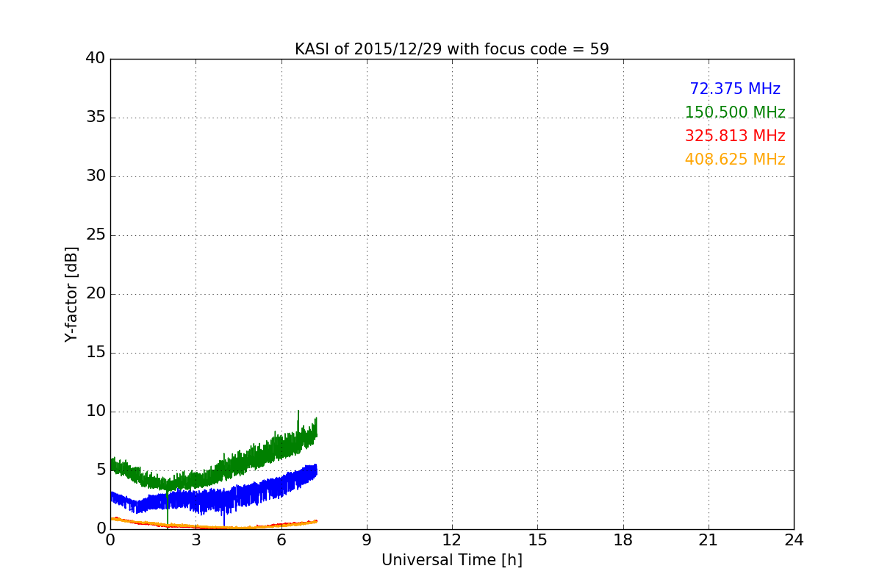This screenshot has width=882, height=588.
Task: Click the y-axis tick label 10
Action: (96, 412)
